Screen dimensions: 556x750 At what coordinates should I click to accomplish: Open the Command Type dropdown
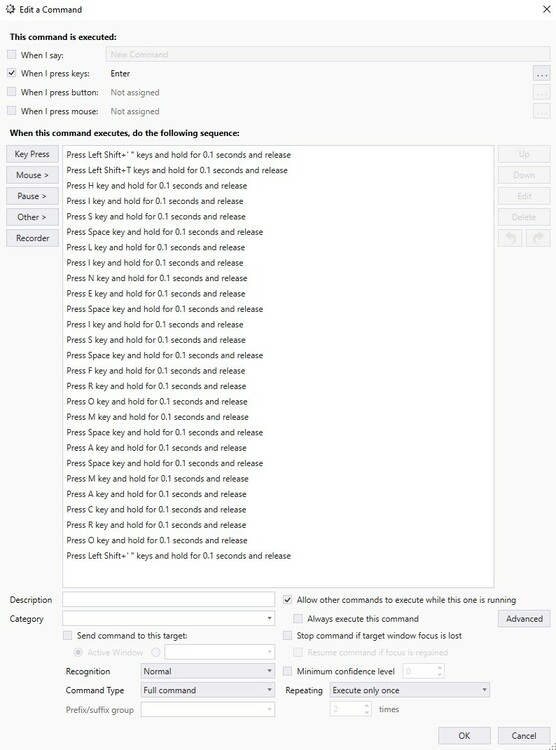208,690
